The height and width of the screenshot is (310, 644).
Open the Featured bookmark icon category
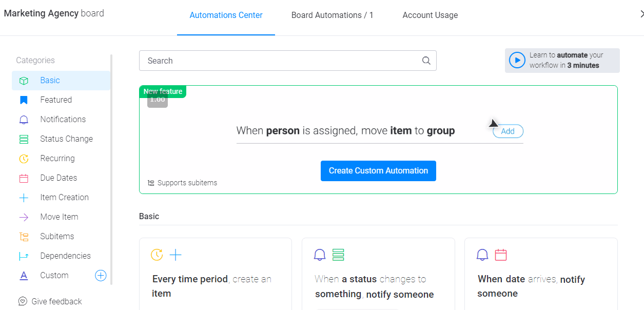tap(24, 100)
